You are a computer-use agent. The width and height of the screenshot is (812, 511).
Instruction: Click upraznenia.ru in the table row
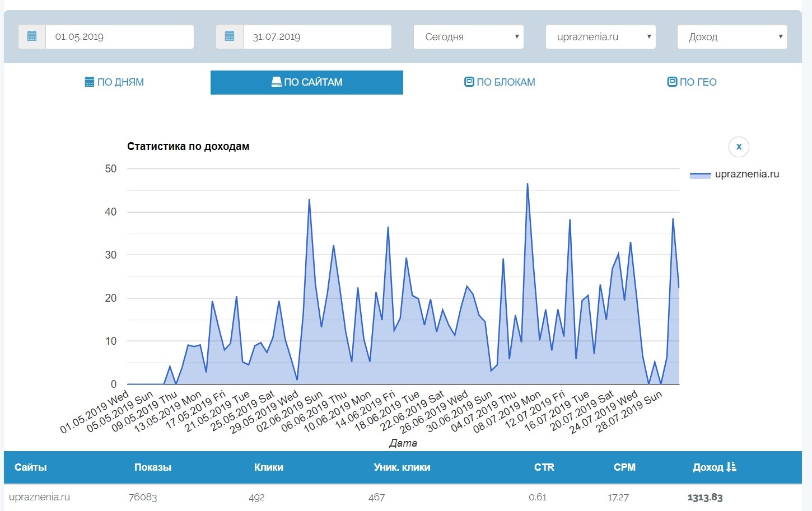point(40,497)
